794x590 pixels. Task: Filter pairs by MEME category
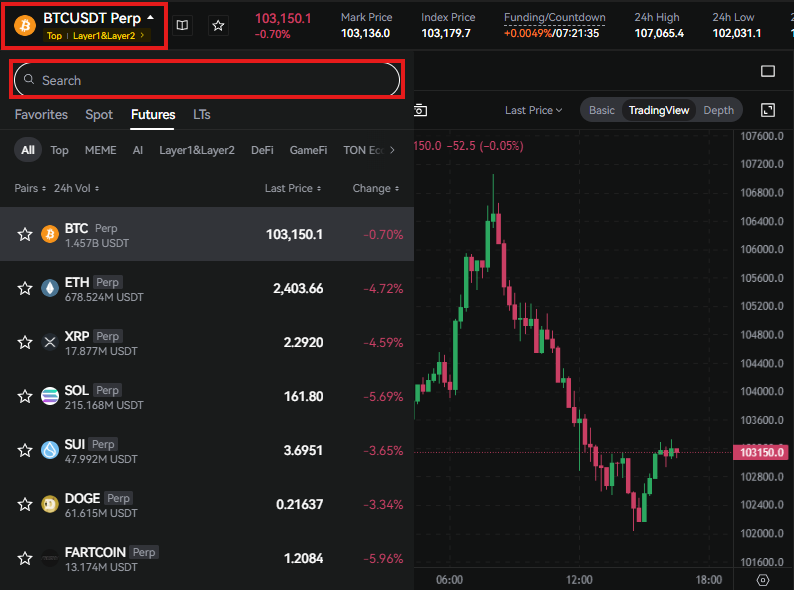[x=100, y=150]
